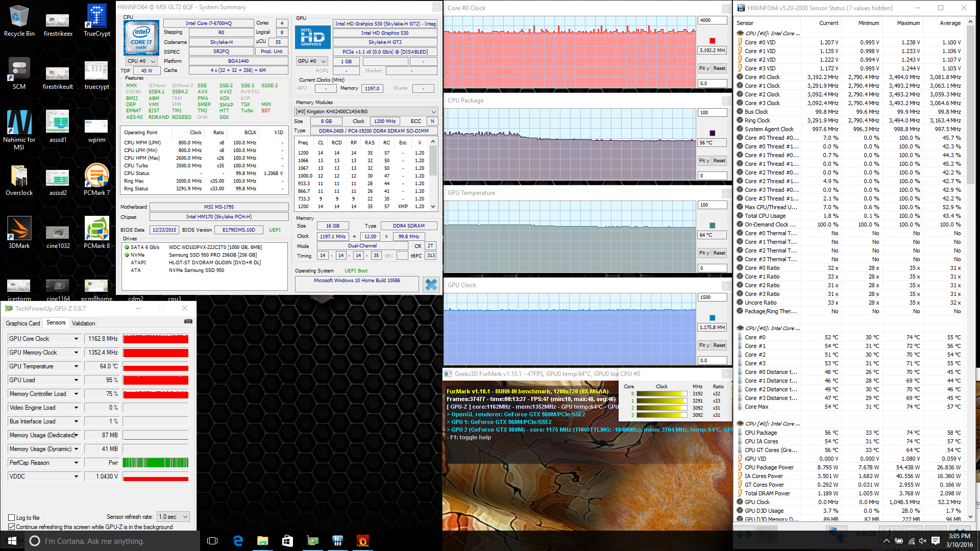Open the firestrikeex desktop shortcut
Screen dimensions: 980x551
[58, 24]
